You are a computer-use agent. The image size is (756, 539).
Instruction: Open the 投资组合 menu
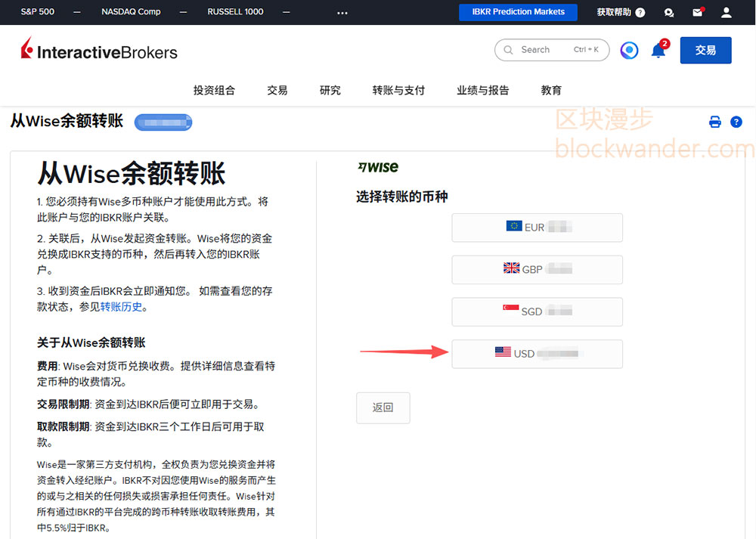tap(214, 90)
